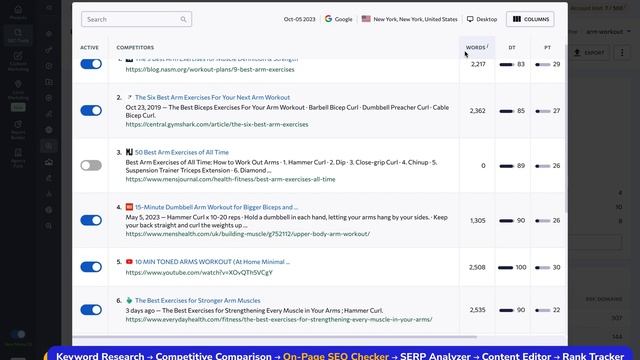
Task: Click the Agency Pack icon in left sidebar
Action: tap(18, 153)
